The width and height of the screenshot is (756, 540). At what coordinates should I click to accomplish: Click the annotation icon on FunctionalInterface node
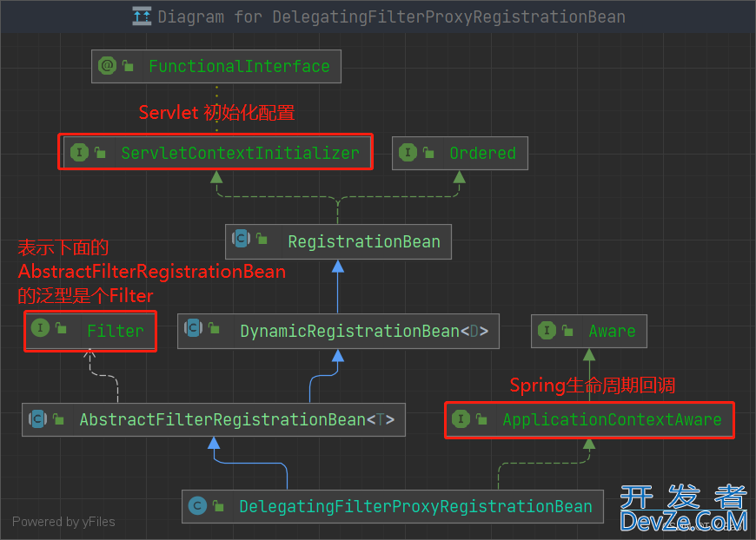click(x=107, y=65)
